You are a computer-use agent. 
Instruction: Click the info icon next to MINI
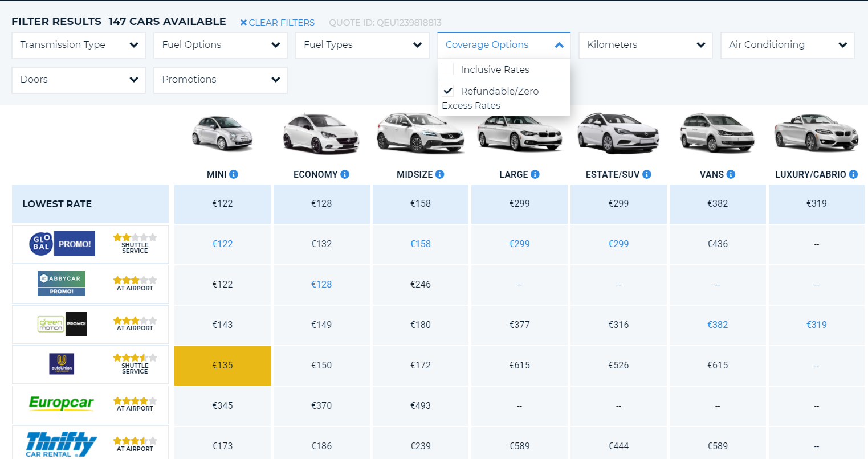pyautogui.click(x=234, y=174)
